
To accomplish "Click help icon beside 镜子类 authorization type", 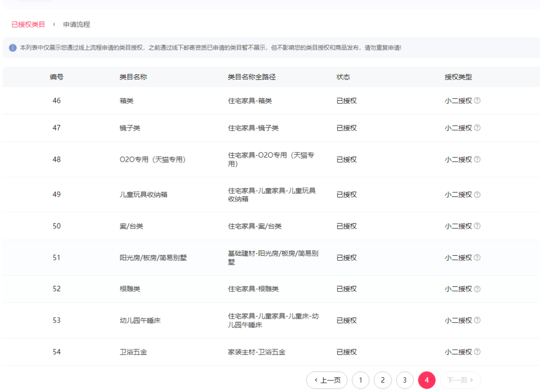I will coord(477,128).
